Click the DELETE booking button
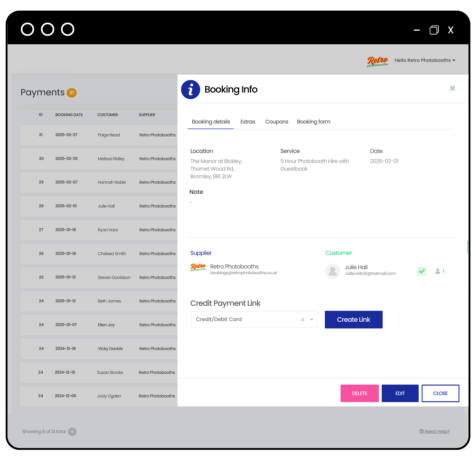Screen dimensions: 476x476 point(359,393)
